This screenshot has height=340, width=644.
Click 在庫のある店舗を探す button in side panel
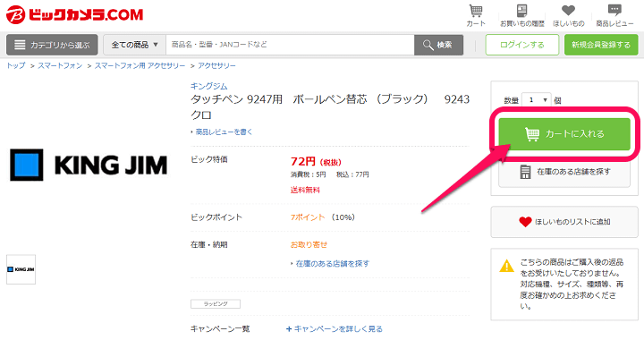point(564,172)
